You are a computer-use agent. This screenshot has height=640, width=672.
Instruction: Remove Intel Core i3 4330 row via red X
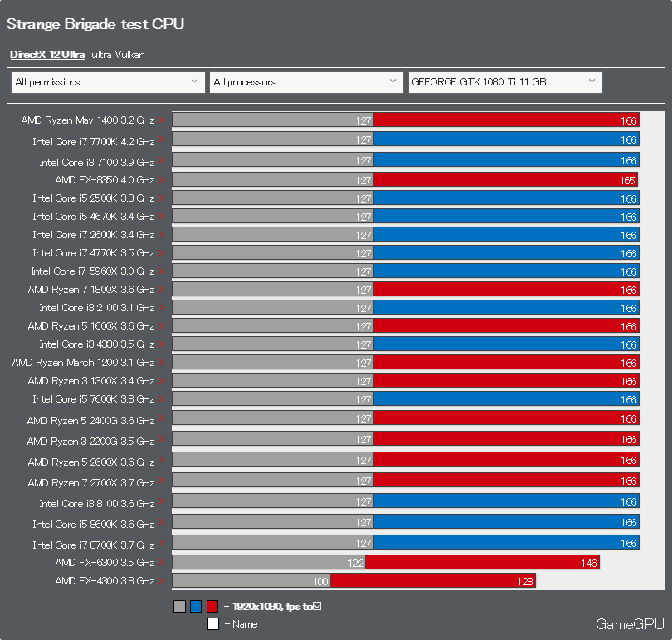click(x=162, y=344)
